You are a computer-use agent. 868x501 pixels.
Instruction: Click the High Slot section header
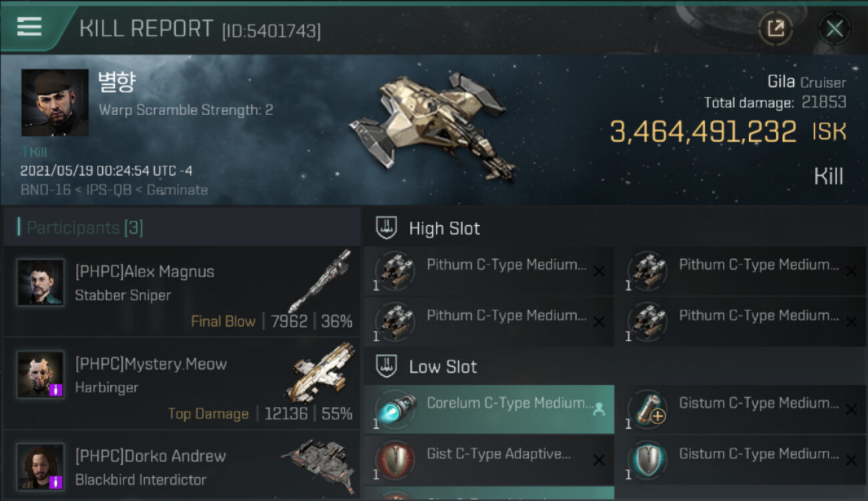coord(444,228)
